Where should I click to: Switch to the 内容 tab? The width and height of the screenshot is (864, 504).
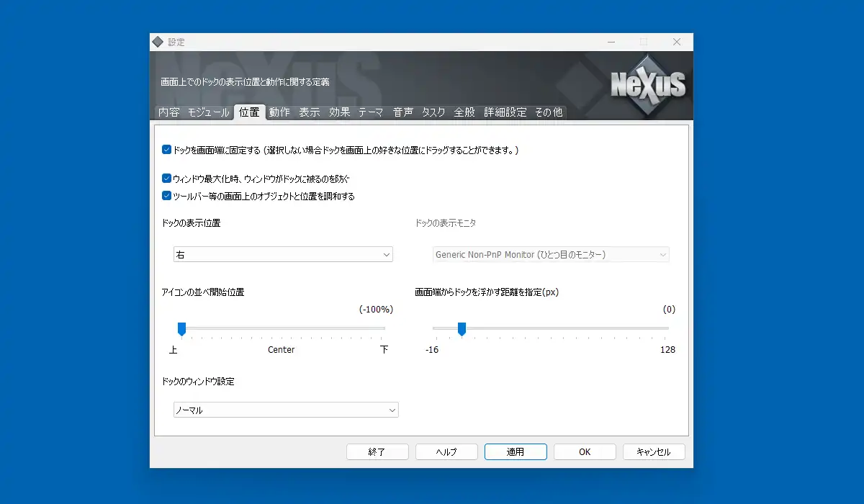tap(169, 112)
